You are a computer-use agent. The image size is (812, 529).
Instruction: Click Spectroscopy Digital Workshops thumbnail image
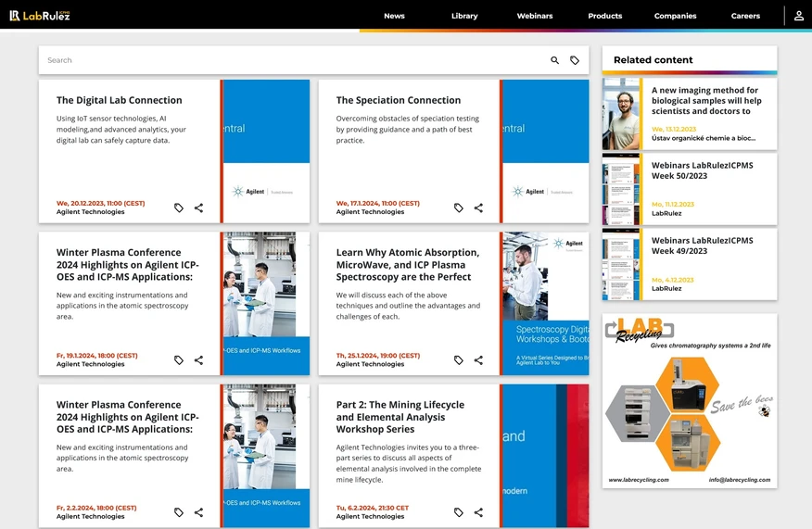544,303
